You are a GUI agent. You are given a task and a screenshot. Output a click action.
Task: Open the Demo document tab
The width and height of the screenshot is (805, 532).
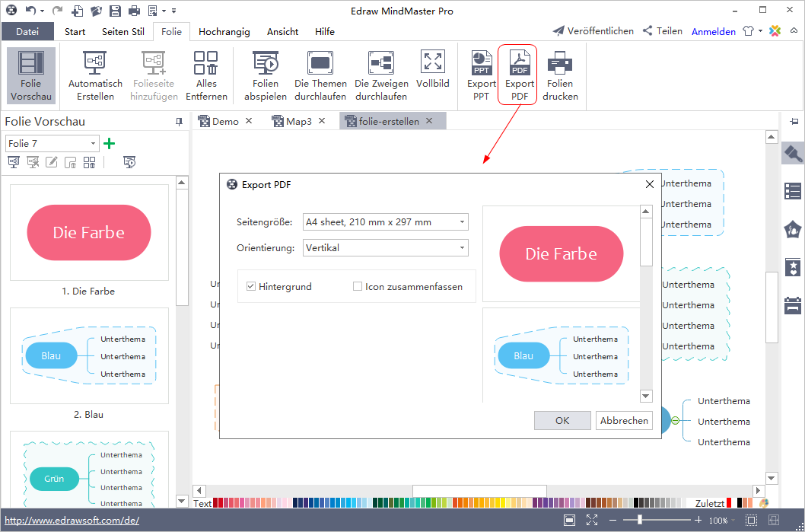coord(225,121)
